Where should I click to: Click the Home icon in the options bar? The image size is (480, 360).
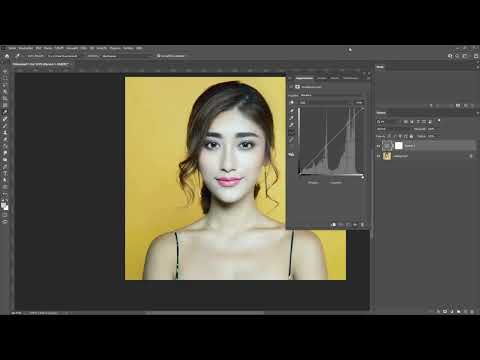pos(7,56)
